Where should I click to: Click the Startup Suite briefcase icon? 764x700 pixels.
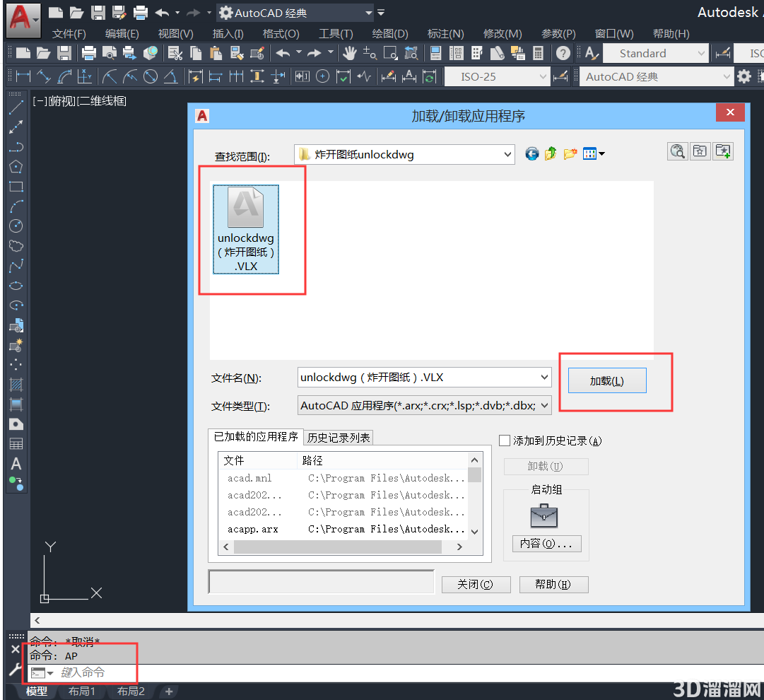coord(543,516)
